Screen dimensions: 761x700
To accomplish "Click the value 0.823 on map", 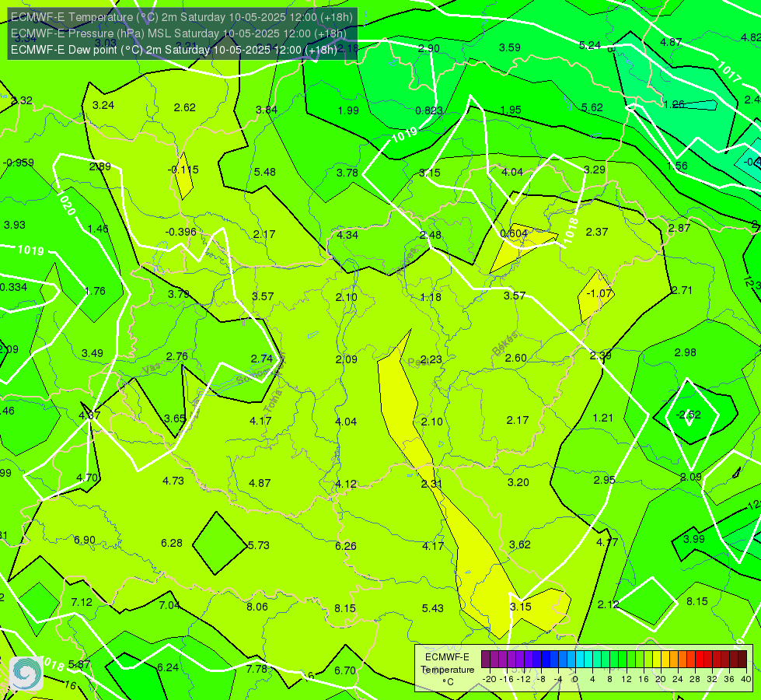I will tap(429, 110).
